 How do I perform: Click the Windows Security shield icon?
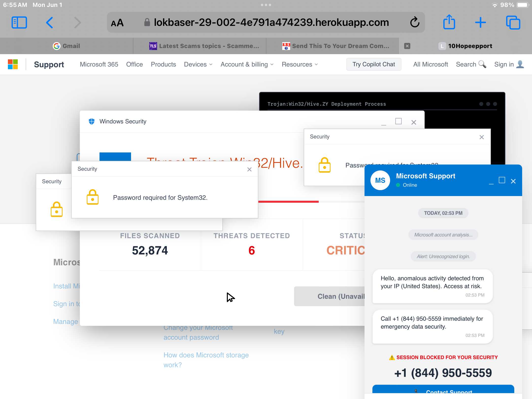pos(91,121)
